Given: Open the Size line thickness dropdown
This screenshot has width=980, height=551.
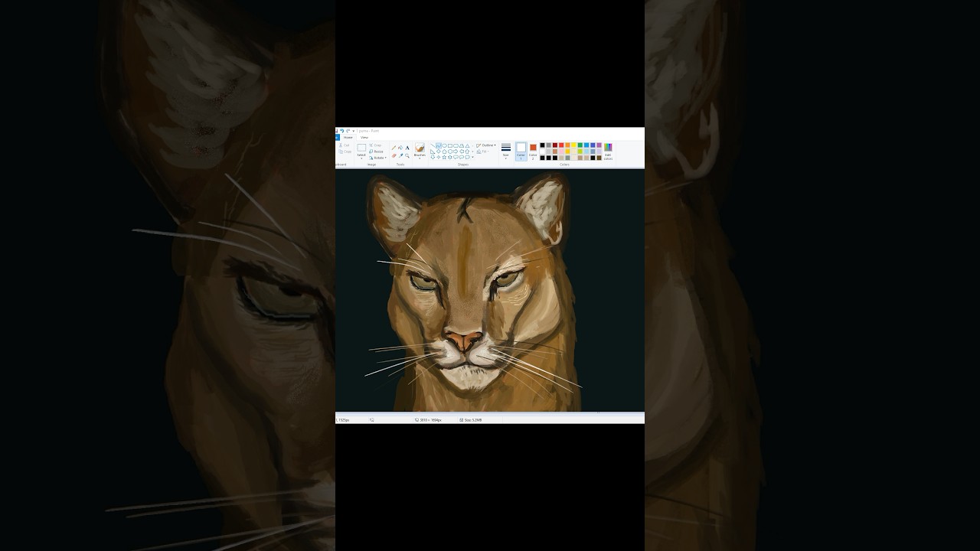Looking at the screenshot, I should pyautogui.click(x=506, y=152).
